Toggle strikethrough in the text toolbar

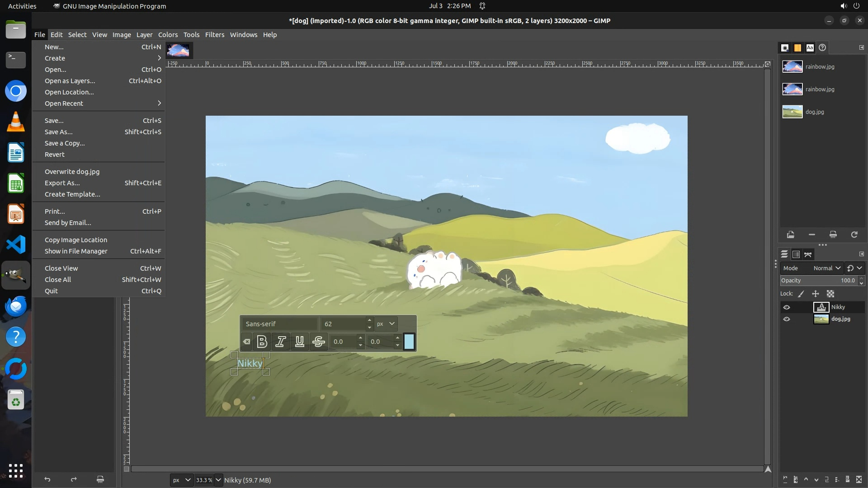pos(318,342)
